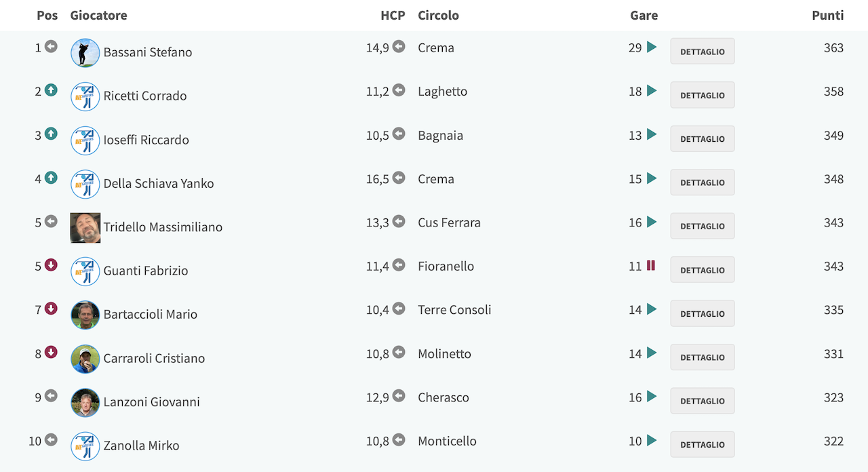Sort by the Giocatore column header

coord(98,15)
